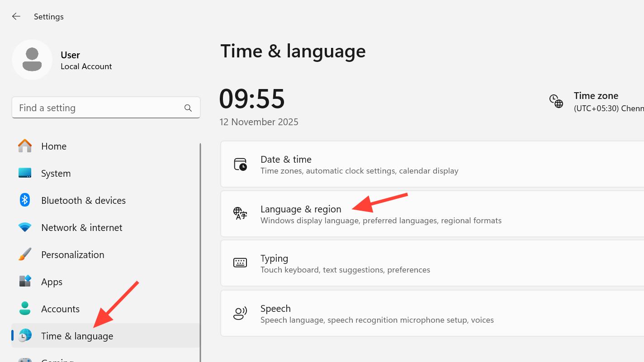Select Personalization in sidebar
Image resolution: width=644 pixels, height=362 pixels.
coord(105,254)
